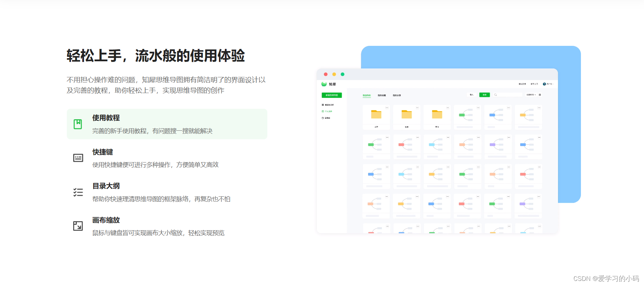Click the 新手入门 link
This screenshot has width=644, height=285.
pos(534,84)
